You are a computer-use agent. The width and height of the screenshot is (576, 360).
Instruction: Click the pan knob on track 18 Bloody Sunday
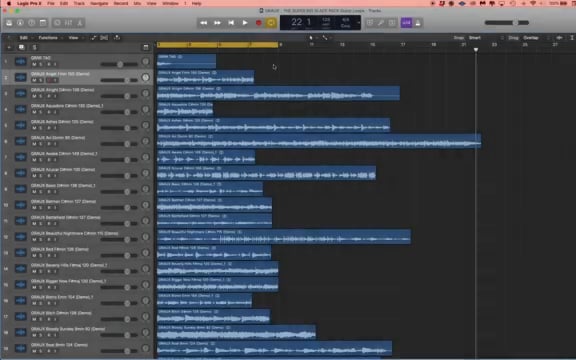pos(145,332)
